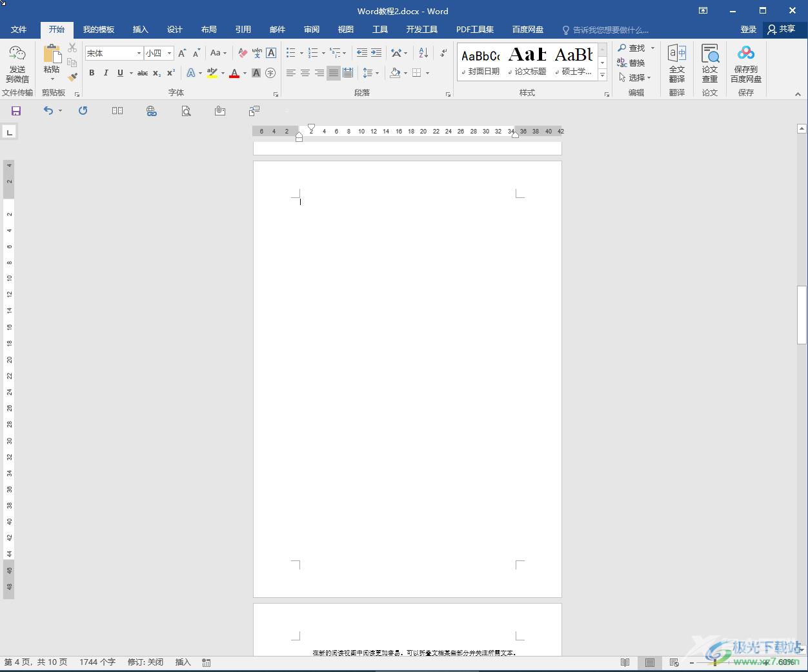Open the Select (选择) dropdown

coord(635,77)
